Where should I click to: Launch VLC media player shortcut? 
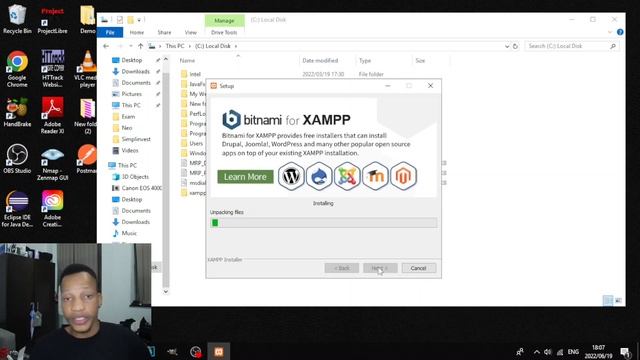pyautogui.click(x=87, y=69)
